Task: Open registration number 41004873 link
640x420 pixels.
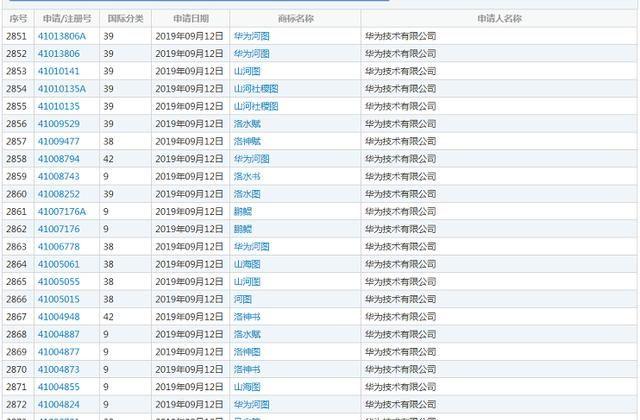Action: pyautogui.click(x=59, y=370)
